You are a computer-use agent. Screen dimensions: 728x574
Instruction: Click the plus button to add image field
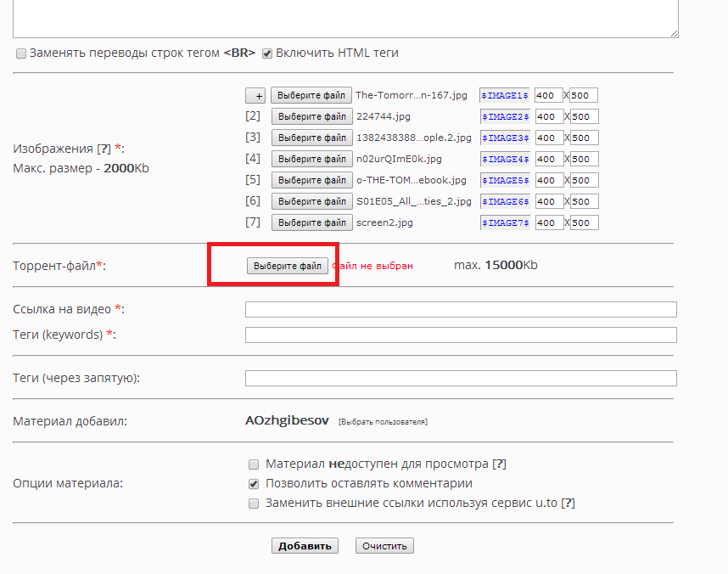[255, 96]
